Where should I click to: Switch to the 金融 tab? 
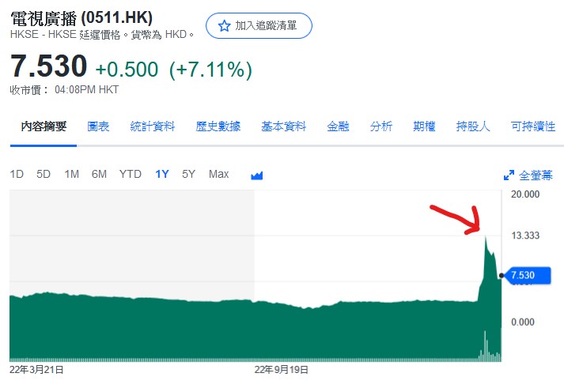pos(338,126)
